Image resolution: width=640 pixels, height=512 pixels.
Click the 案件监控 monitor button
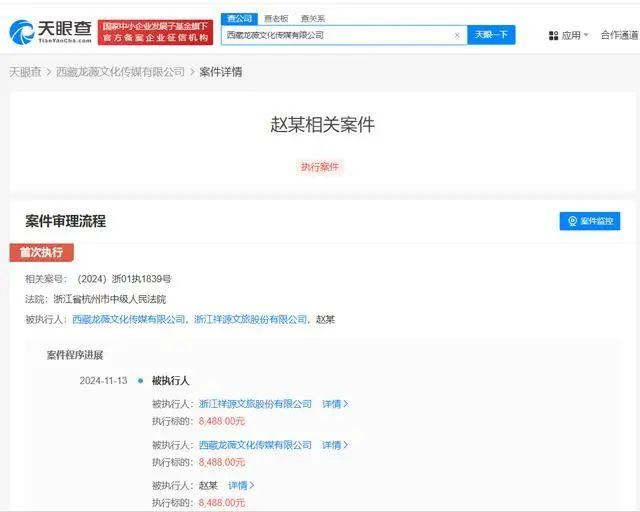coord(590,221)
